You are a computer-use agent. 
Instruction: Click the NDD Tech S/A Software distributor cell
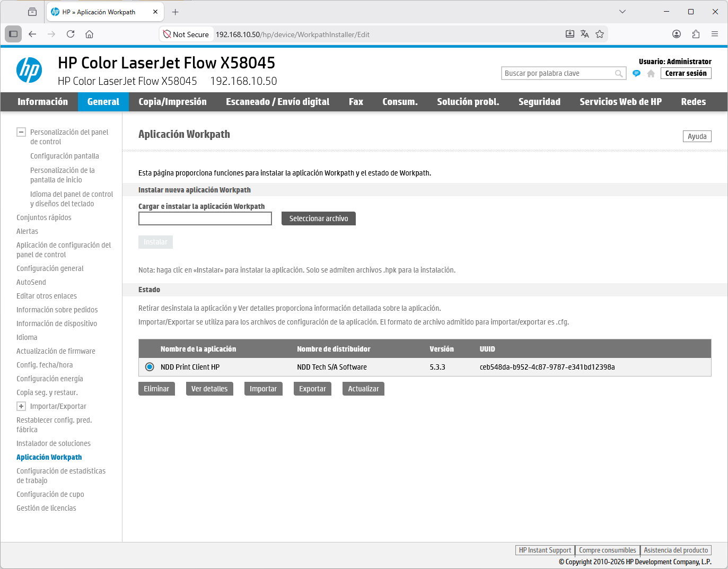(332, 367)
